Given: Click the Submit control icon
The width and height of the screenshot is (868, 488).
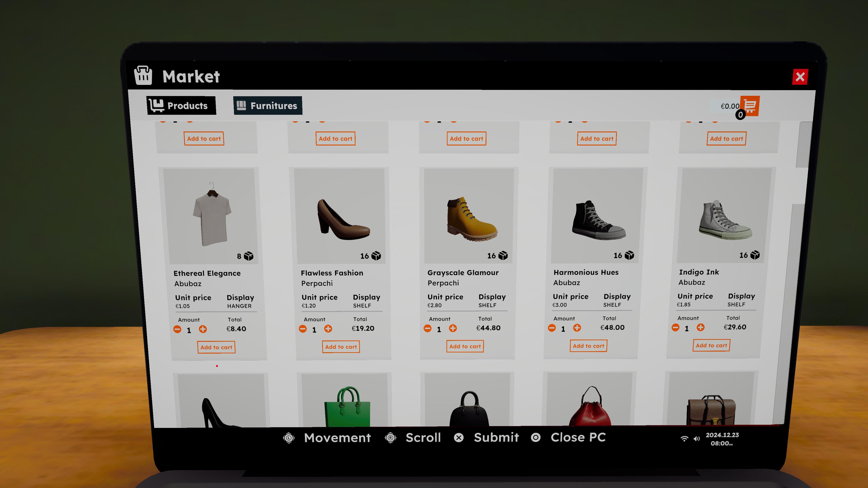Looking at the screenshot, I should click(459, 438).
